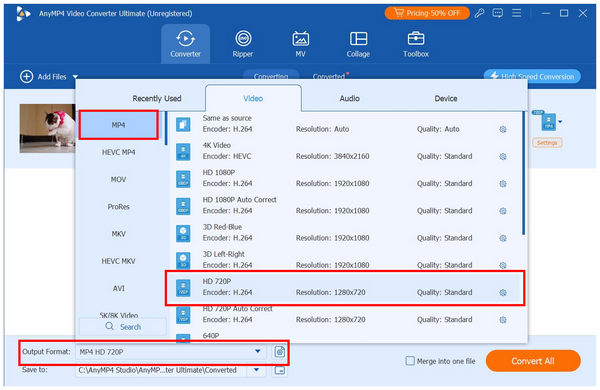The height and width of the screenshot is (390, 600).
Task: Open settings gear for 3D Red-Blue
Action: (503, 238)
